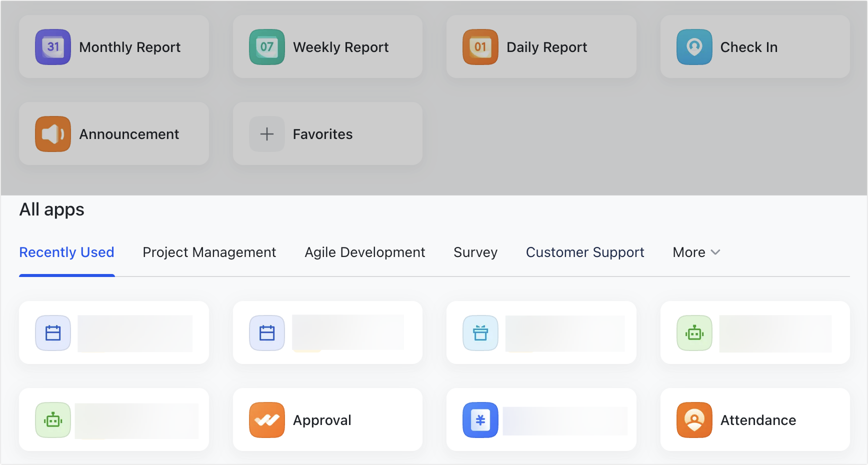Expand the More apps menu

click(x=695, y=252)
